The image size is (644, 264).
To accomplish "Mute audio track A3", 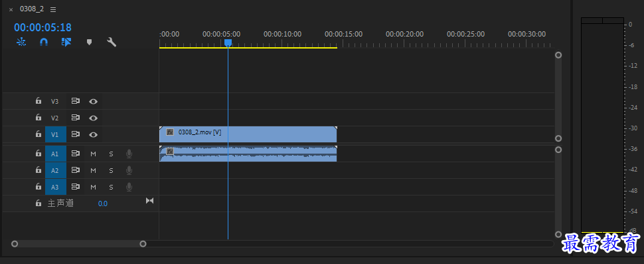I will pyautogui.click(x=93, y=187).
